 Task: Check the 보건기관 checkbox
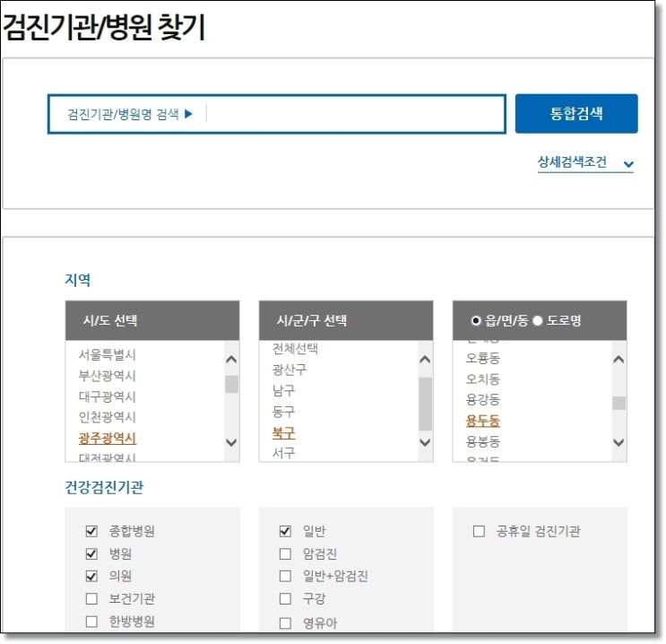(x=91, y=598)
